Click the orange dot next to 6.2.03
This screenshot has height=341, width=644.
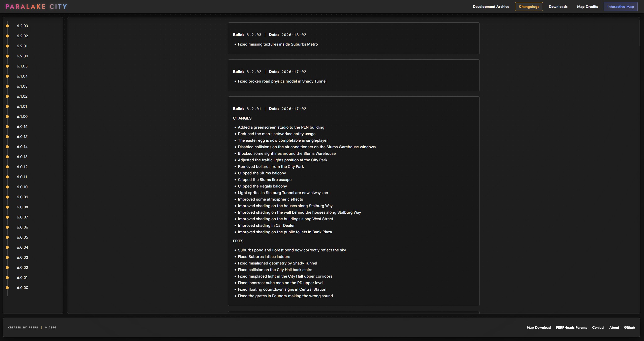7,26
